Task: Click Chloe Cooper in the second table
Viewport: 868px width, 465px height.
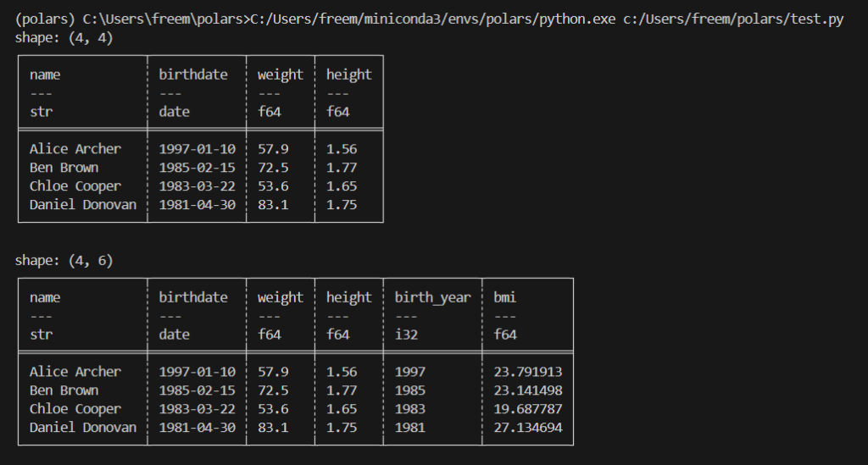Action: point(75,409)
